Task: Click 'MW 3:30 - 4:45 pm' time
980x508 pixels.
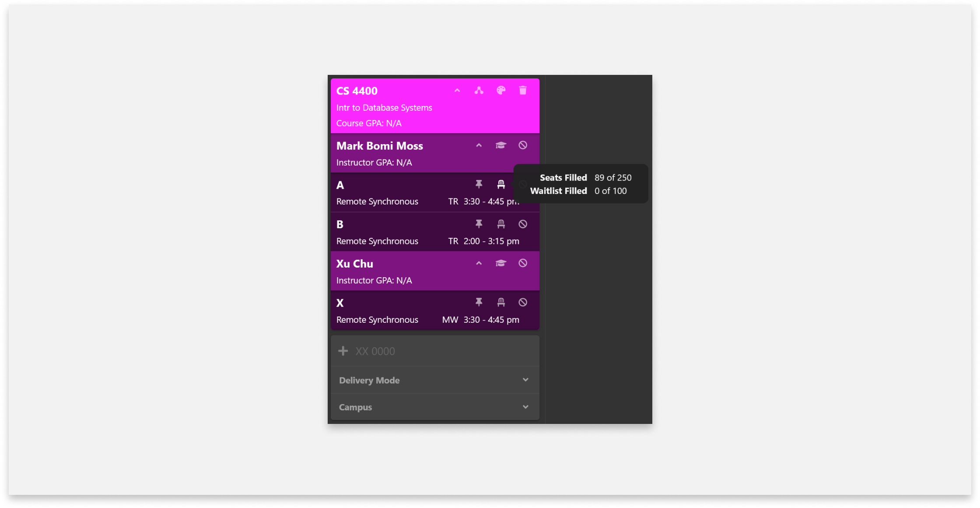Action: click(x=481, y=320)
